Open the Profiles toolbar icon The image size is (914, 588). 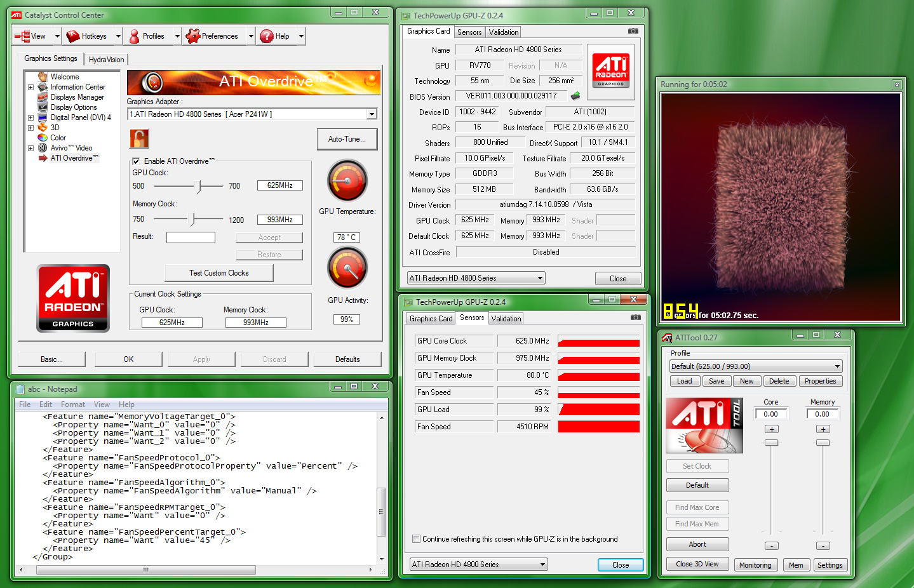pyautogui.click(x=134, y=36)
